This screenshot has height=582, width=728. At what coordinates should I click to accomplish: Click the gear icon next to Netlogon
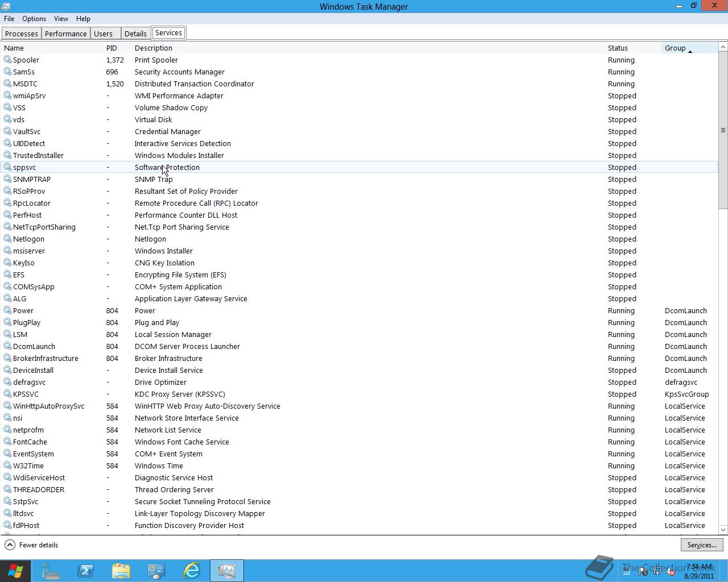tap(7, 239)
